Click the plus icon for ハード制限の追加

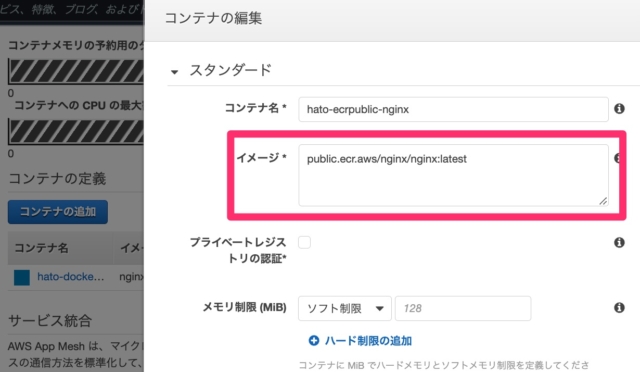pos(313,341)
